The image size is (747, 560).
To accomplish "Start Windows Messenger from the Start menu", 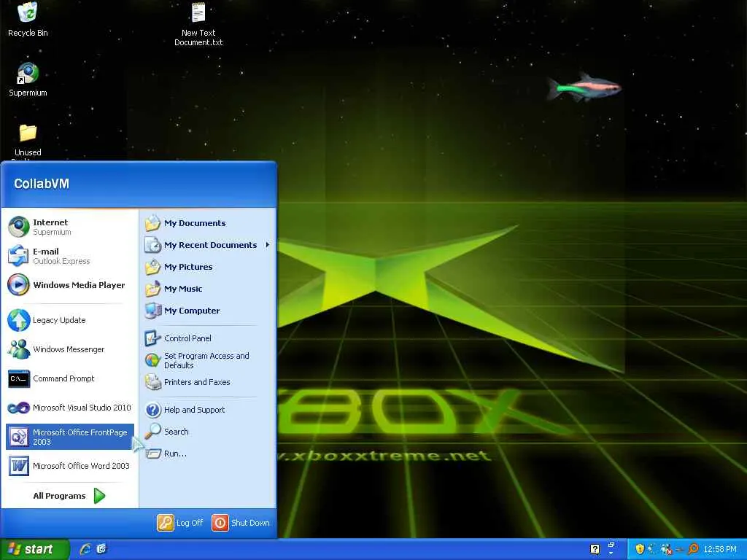I will pyautogui.click(x=69, y=349).
